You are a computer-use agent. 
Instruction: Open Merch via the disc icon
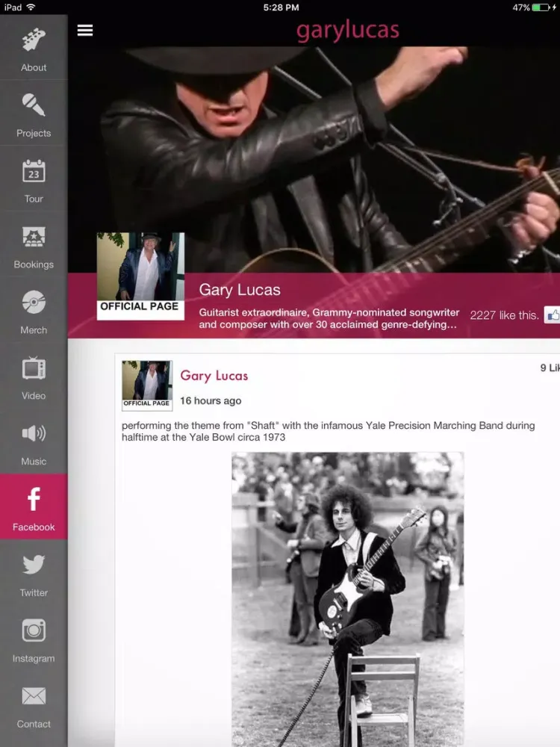click(x=34, y=302)
